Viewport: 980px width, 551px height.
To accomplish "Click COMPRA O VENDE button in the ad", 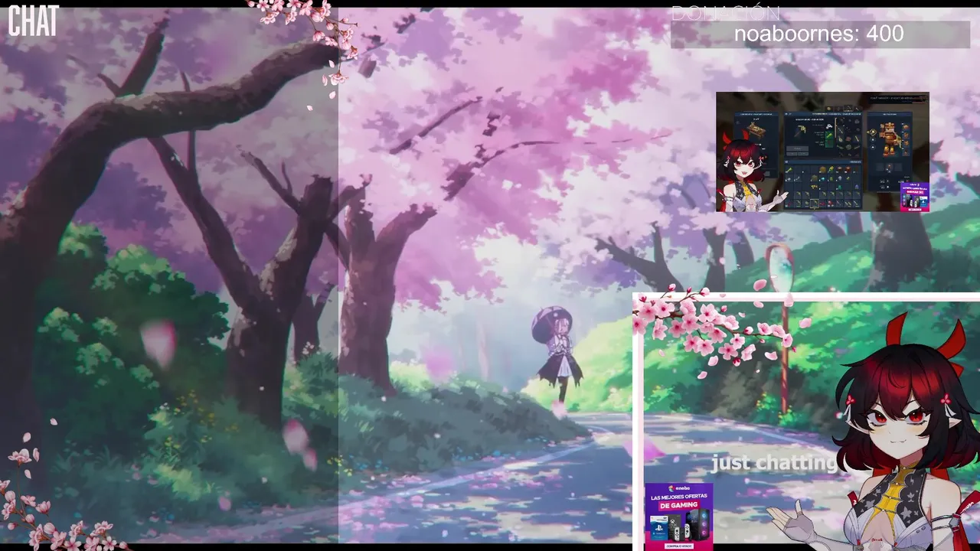I will pyautogui.click(x=679, y=546).
